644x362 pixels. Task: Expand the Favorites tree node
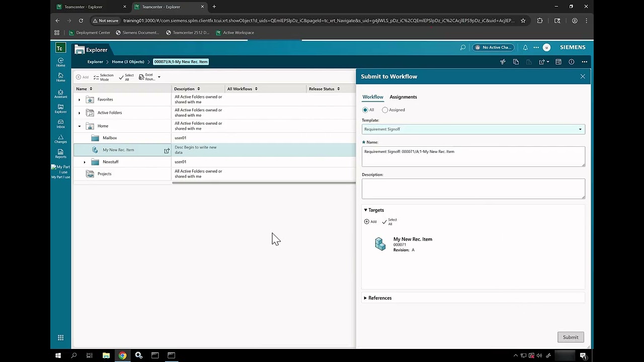click(79, 100)
